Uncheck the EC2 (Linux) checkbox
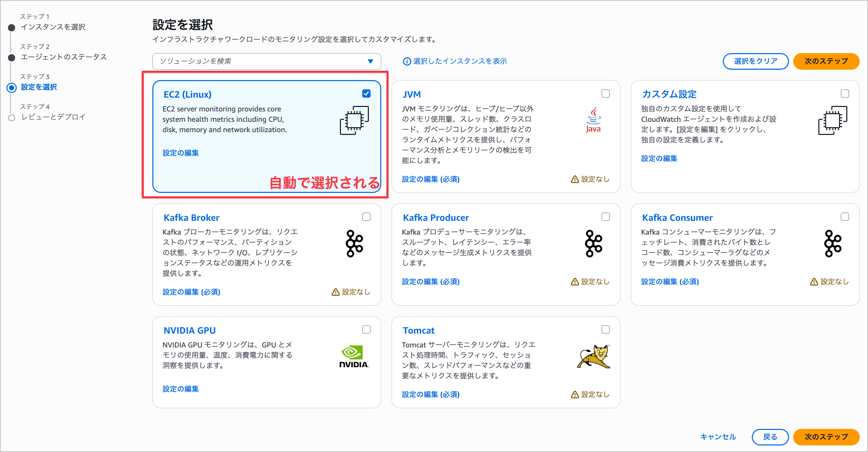868x452 pixels. 366,93
